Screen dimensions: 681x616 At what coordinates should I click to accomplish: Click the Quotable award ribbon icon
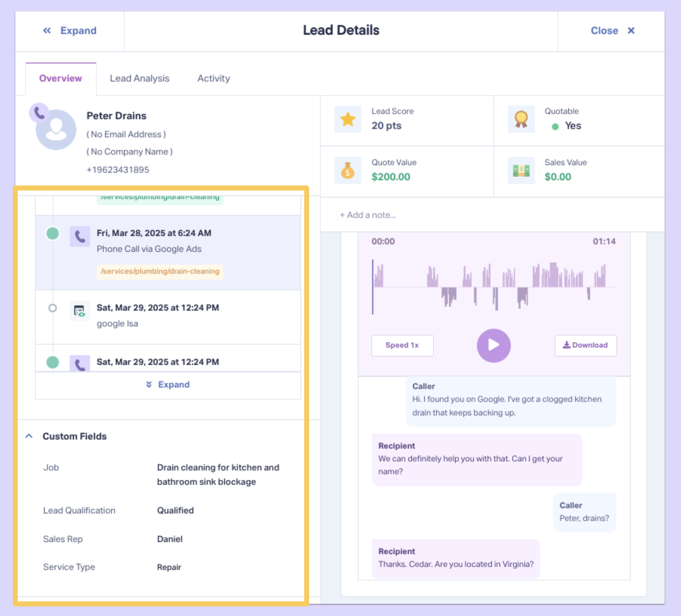[521, 120]
